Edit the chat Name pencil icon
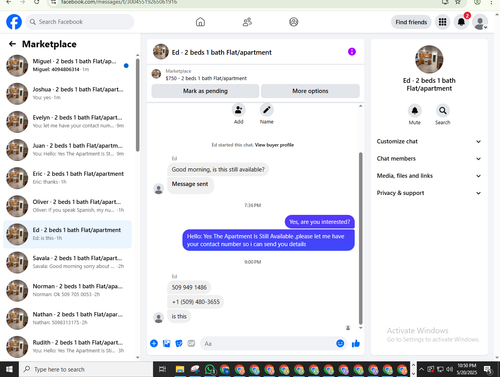The image size is (500, 377). 267,110
